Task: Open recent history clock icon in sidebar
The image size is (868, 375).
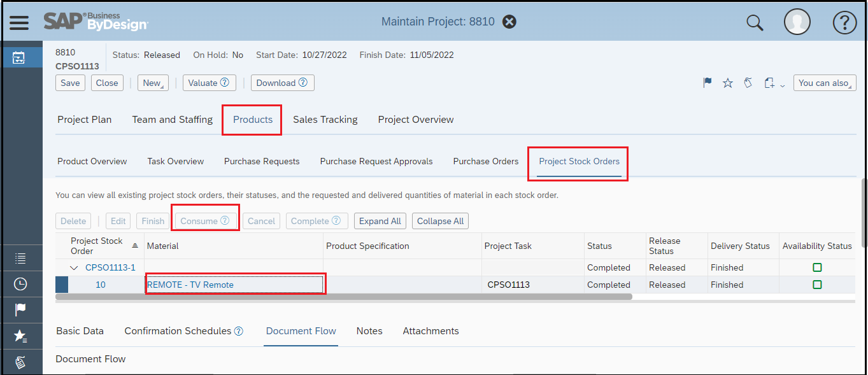Action: pos(20,284)
